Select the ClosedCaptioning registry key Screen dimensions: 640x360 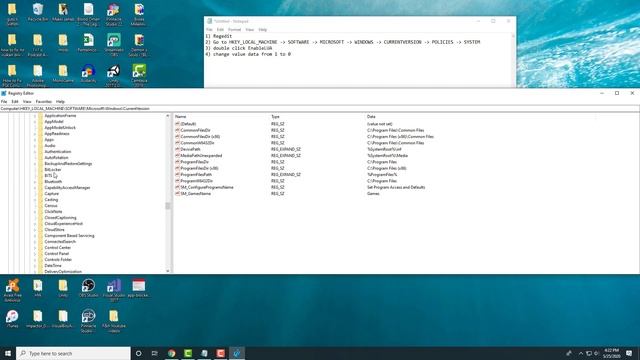[60, 218]
